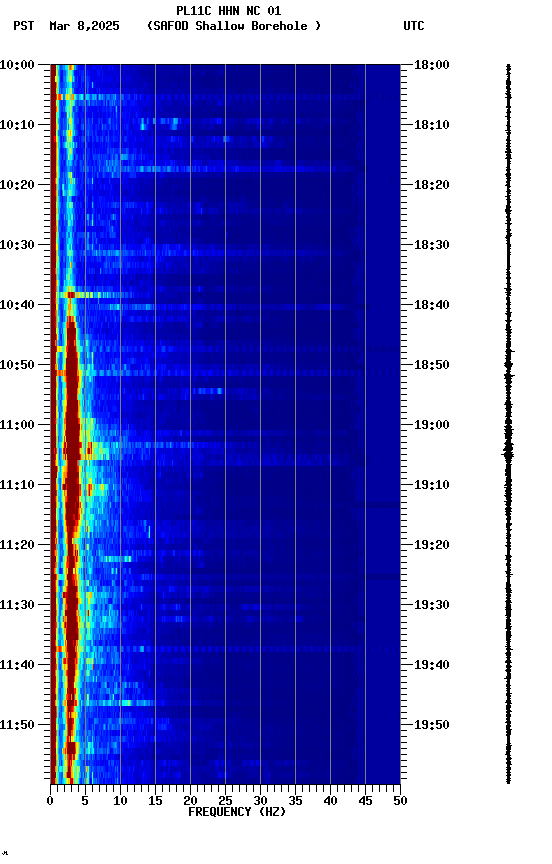Click the 10 Hz frequency tick label
Viewport: 552px width, 864px height.
(x=120, y=801)
